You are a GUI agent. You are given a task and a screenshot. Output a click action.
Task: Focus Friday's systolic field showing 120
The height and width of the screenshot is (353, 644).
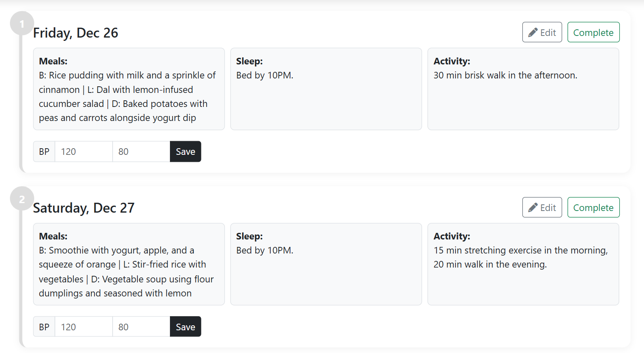click(83, 152)
